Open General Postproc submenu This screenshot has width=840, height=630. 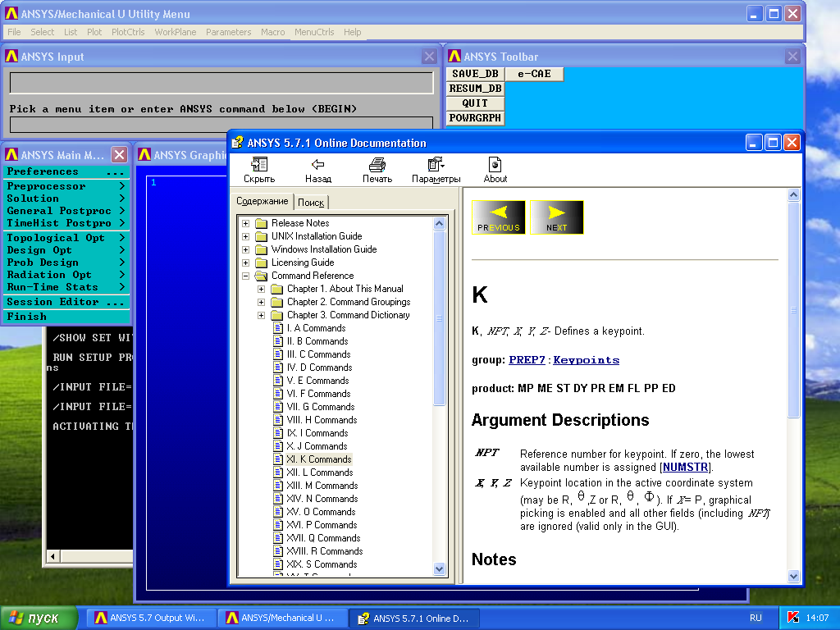pyautogui.click(x=66, y=211)
